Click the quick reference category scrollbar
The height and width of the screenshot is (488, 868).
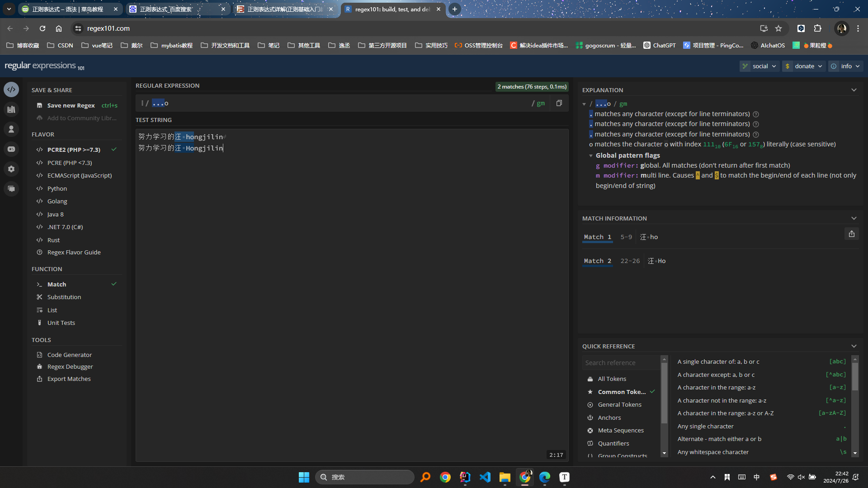(664, 393)
